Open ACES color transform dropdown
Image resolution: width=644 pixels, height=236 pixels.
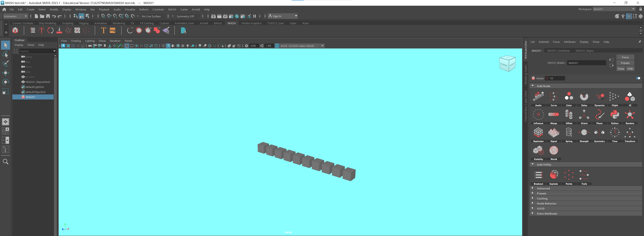pos(322,46)
